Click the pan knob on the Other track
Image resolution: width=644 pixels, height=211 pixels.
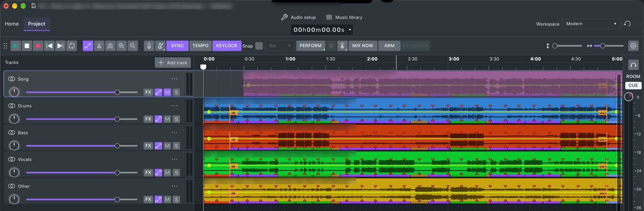(14, 199)
